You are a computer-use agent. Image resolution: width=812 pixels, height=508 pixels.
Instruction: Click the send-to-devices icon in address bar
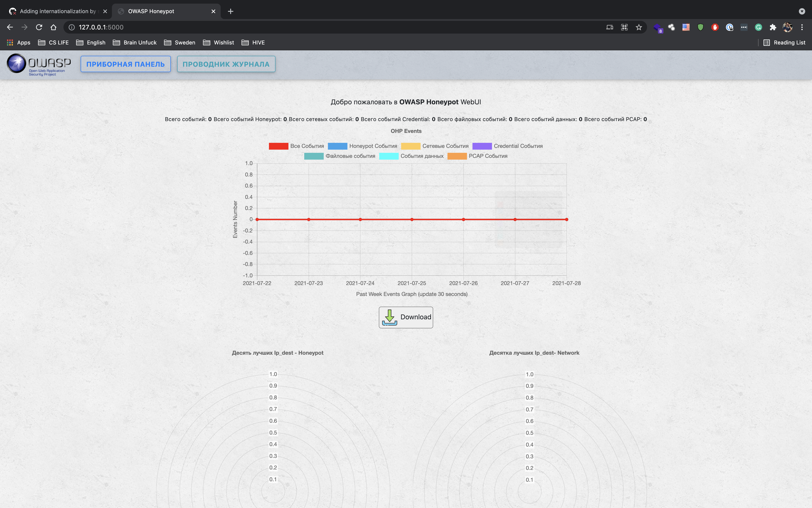tap(610, 27)
